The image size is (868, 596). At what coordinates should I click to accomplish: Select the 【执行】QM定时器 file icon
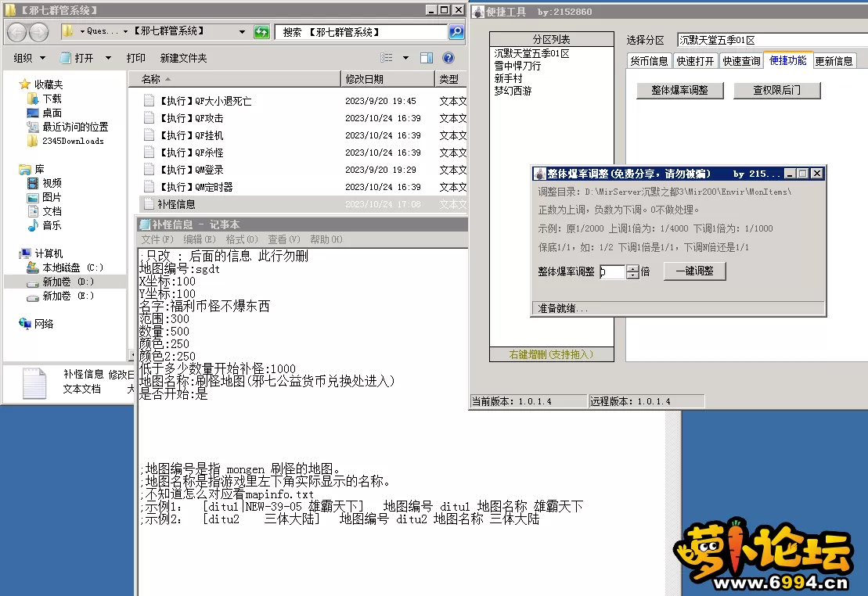[149, 187]
